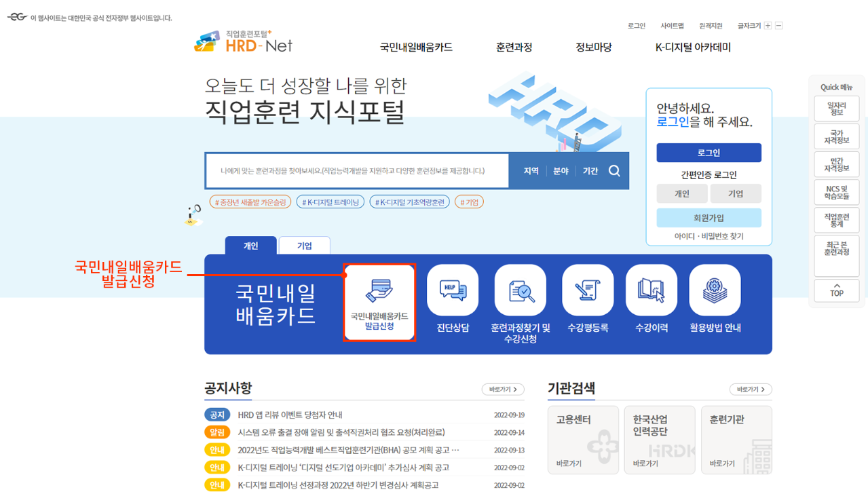Switch to the 기업 tab
868x494 pixels.
click(x=305, y=246)
